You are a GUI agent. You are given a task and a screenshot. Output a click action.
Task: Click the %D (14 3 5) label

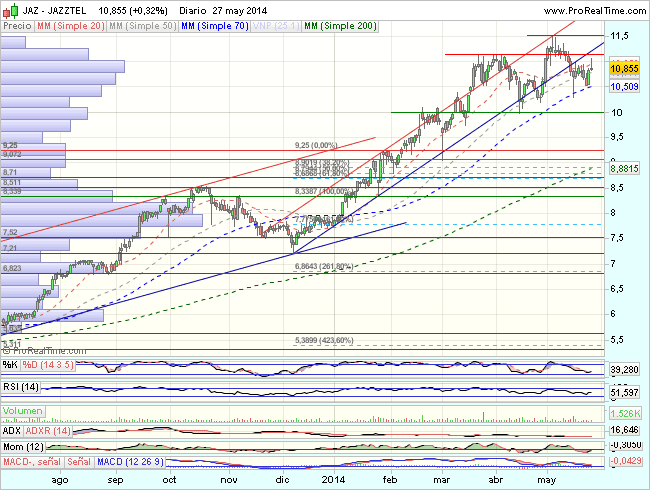[x=47, y=364]
